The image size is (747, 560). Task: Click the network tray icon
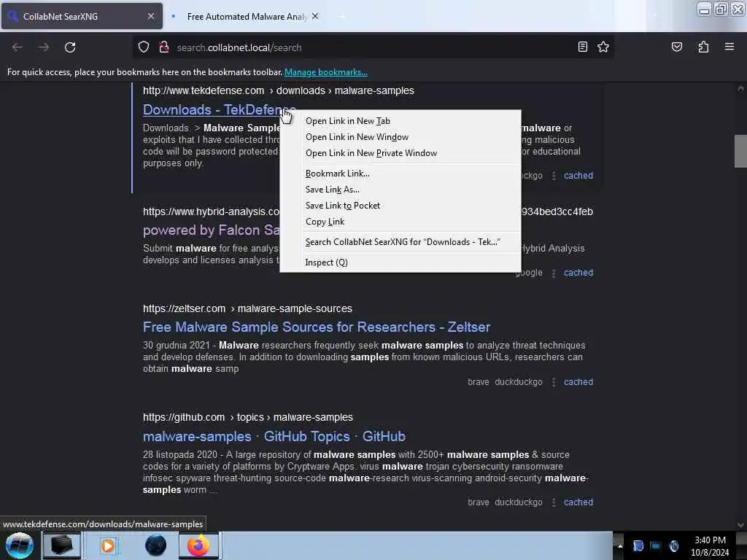[x=656, y=545]
